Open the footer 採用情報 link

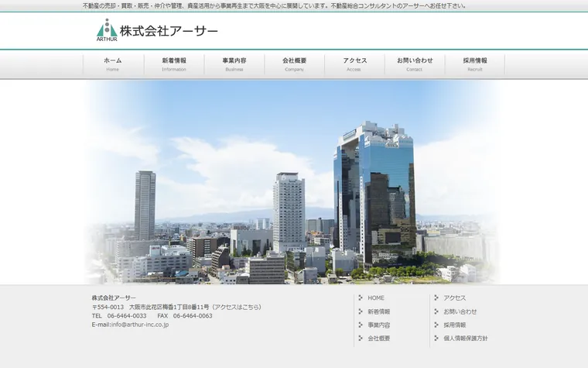pyautogui.click(x=454, y=325)
